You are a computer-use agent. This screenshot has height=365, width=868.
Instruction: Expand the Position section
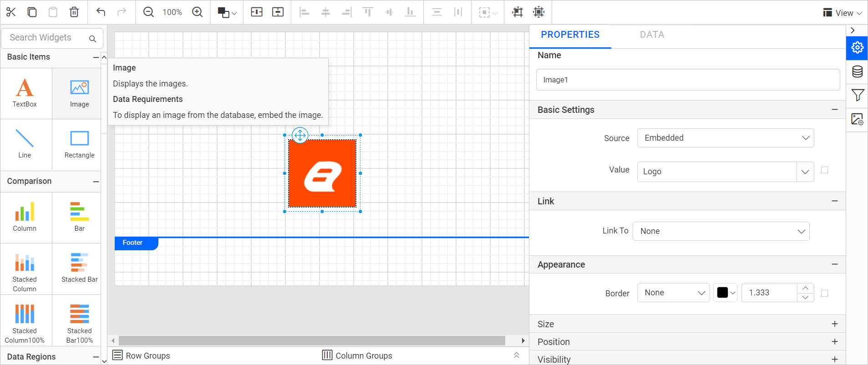[835, 342]
